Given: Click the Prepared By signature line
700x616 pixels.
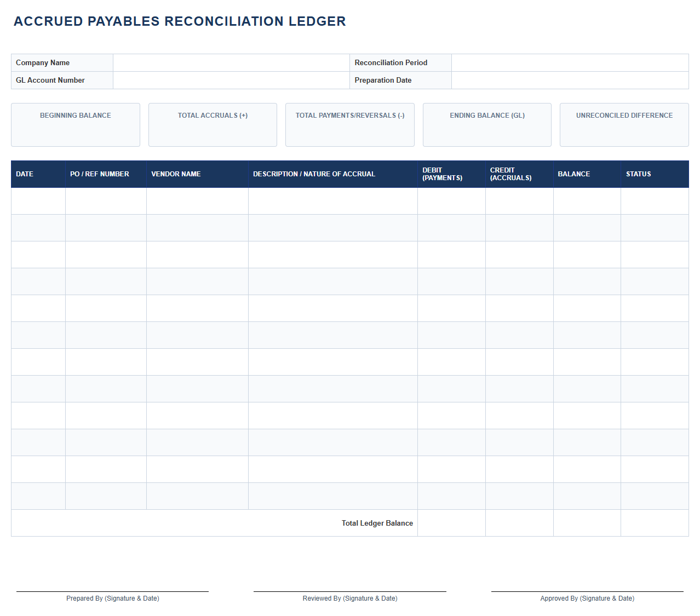Looking at the screenshot, I should click(x=112, y=591).
